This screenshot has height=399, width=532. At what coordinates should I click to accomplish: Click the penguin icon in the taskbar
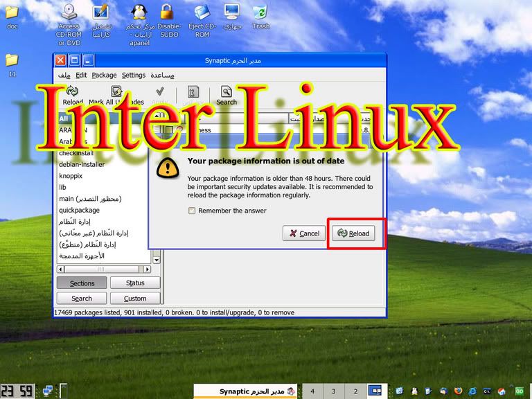point(414,391)
